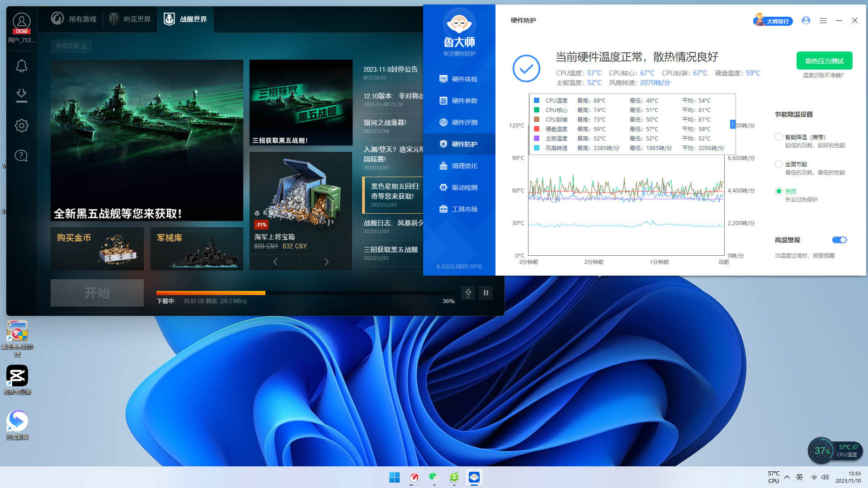This screenshot has width=868, height=488.
Task: Open 海军上将宝箱 shop offer
Action: pos(301,202)
